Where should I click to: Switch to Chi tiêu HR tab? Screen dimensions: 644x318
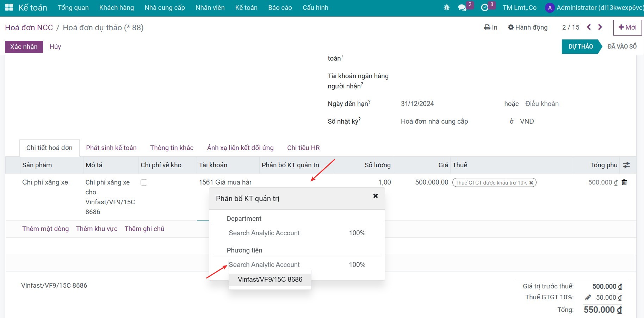click(303, 148)
